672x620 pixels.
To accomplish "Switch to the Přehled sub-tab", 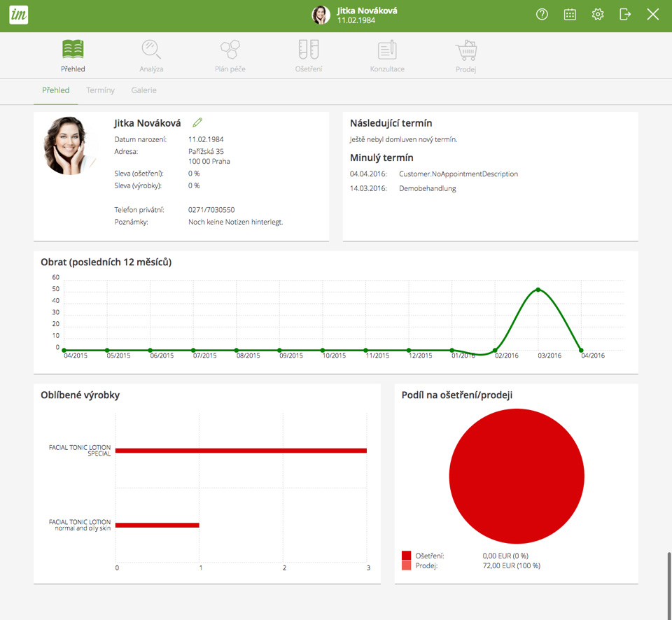I will point(56,90).
